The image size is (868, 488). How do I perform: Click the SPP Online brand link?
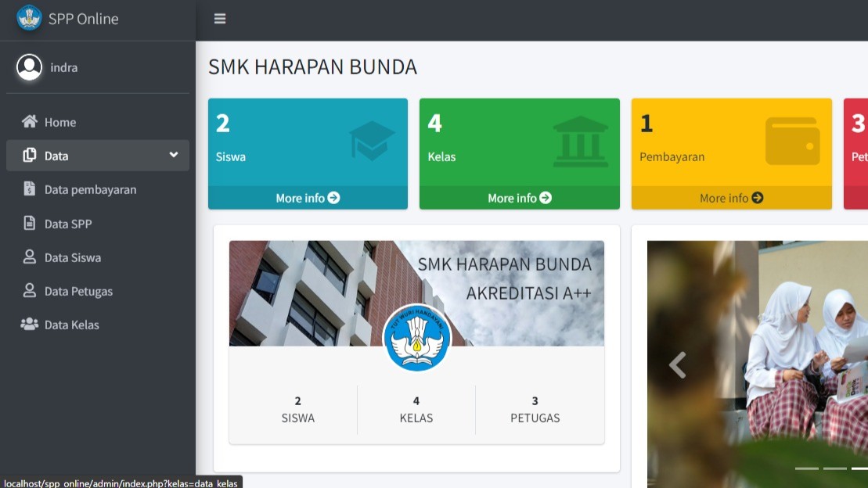tap(84, 19)
